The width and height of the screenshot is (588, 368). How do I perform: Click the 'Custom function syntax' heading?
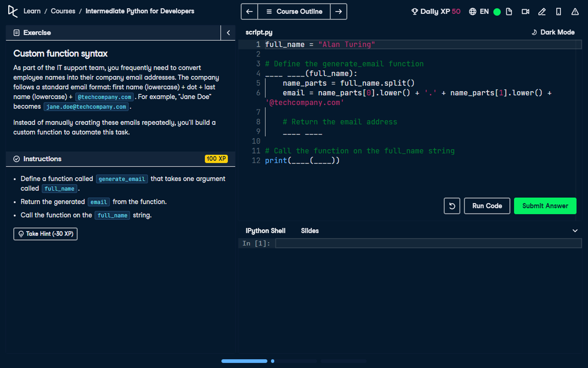tap(60, 53)
